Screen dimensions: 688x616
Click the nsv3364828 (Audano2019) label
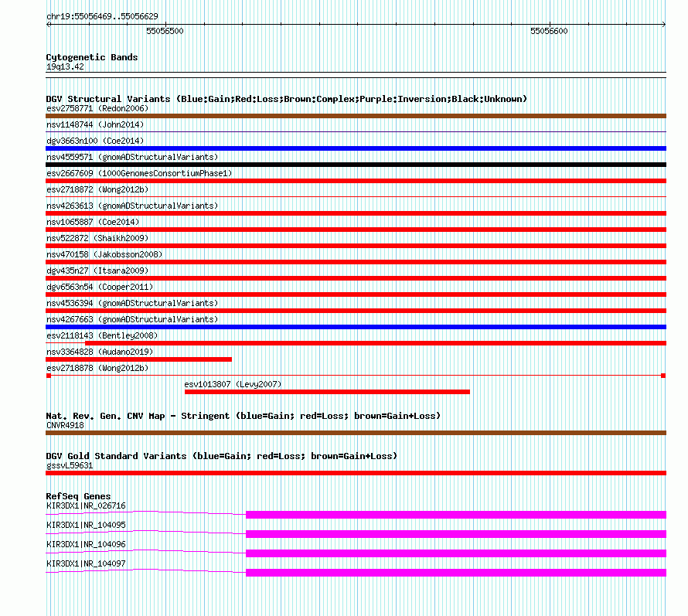click(100, 352)
